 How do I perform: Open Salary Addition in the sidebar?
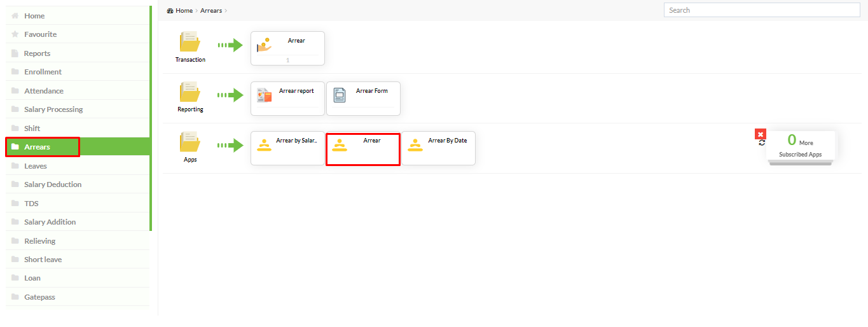78,222
